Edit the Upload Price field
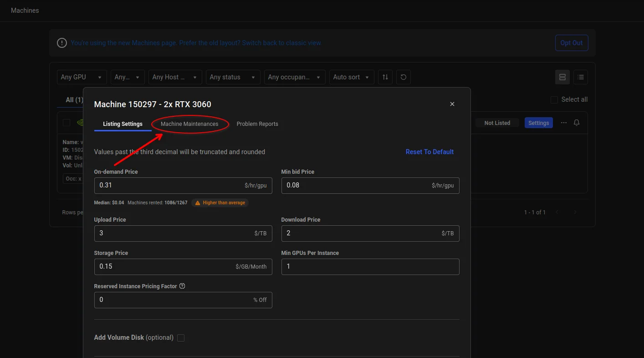The height and width of the screenshot is (358, 644). [183, 233]
